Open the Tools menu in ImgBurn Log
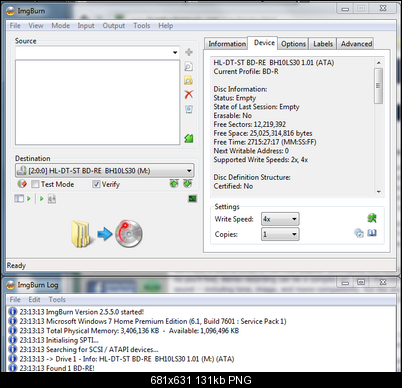 (x=57, y=300)
